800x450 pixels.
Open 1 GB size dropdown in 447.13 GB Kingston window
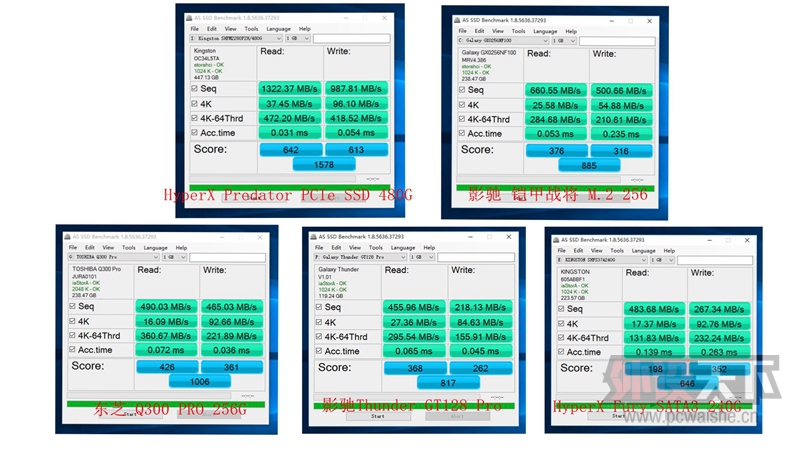pos(297,38)
